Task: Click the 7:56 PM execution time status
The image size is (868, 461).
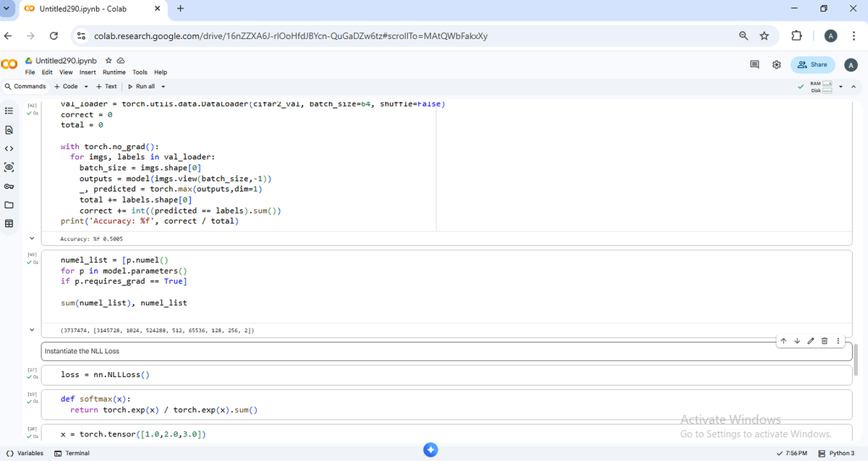Action: click(791, 453)
